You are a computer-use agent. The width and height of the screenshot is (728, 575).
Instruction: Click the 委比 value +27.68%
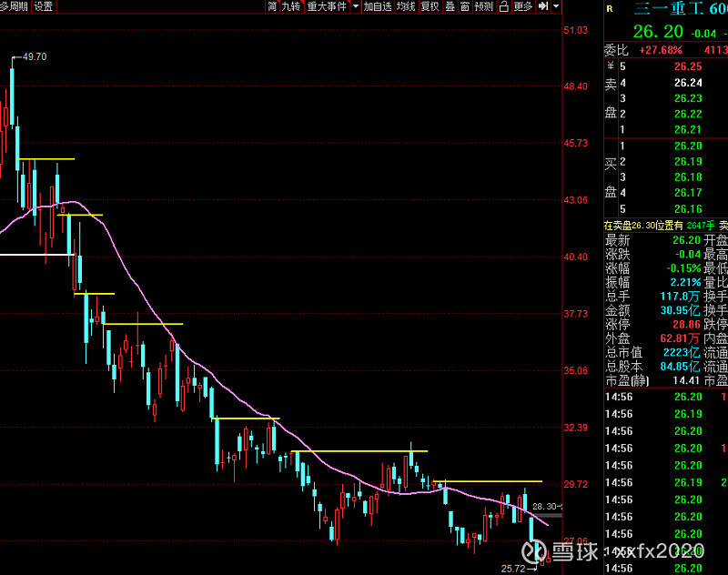tap(662, 50)
